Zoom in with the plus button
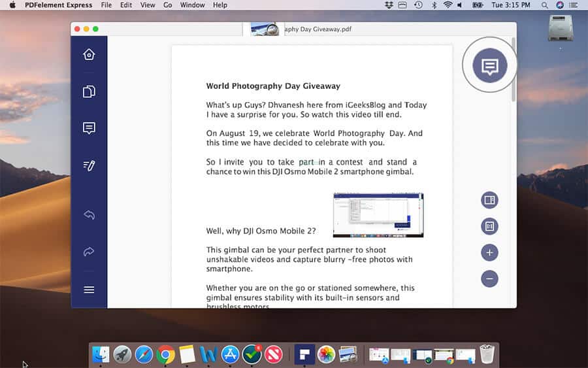This screenshot has width=588, height=368. [x=489, y=252]
